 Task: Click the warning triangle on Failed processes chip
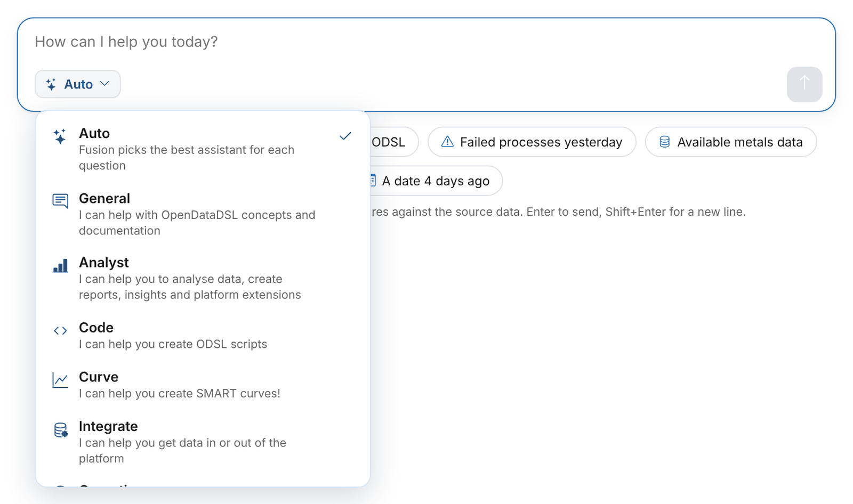point(447,142)
